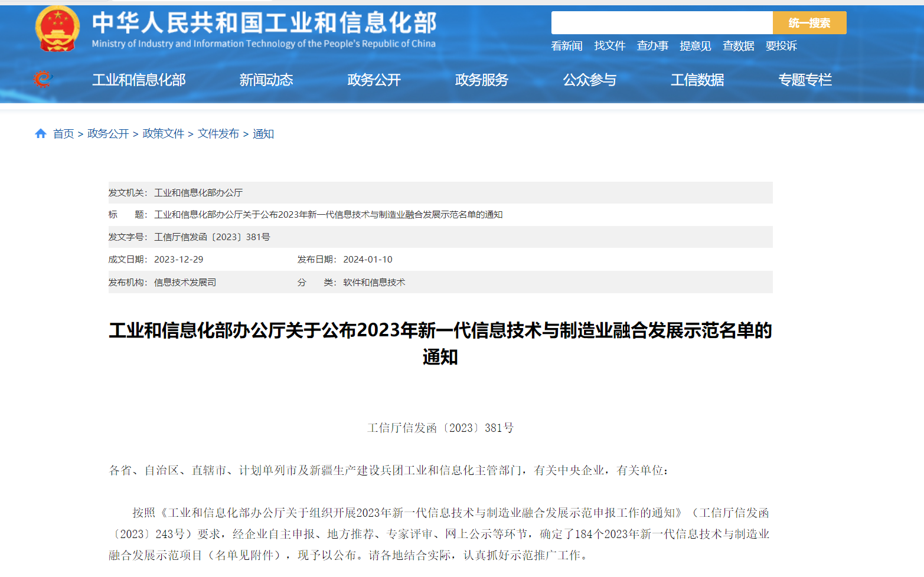Click the 统一搜索 search button
This screenshot has width=924, height=577.
click(x=809, y=22)
